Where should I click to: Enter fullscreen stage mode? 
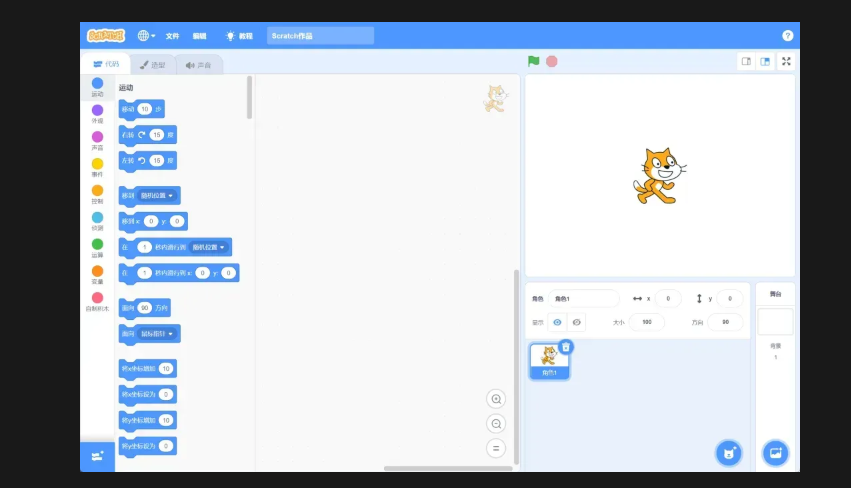coord(786,61)
